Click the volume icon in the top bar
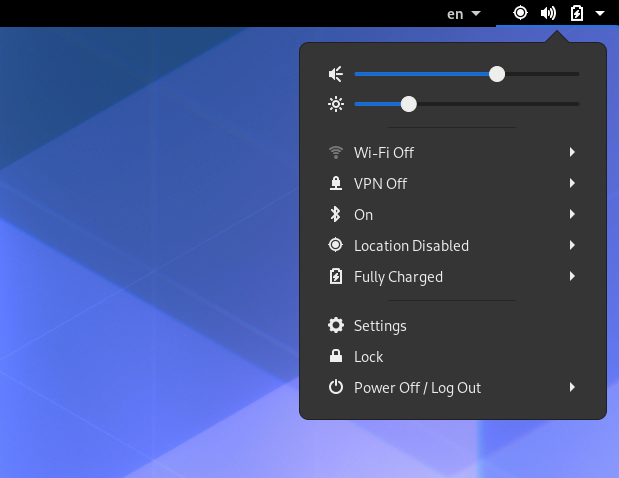 548,13
